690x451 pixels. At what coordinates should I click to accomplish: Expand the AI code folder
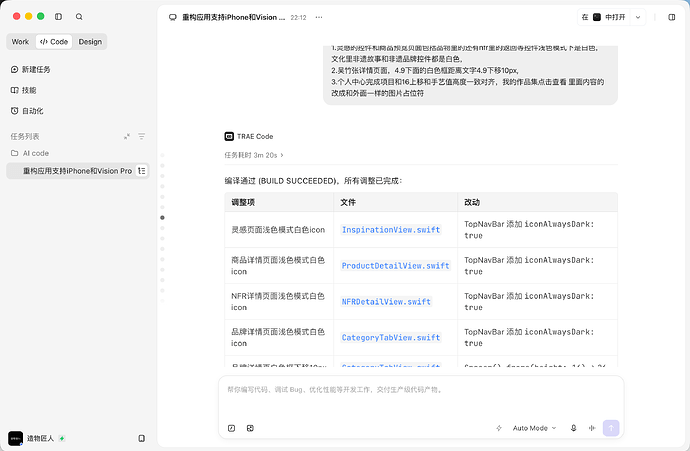30,153
